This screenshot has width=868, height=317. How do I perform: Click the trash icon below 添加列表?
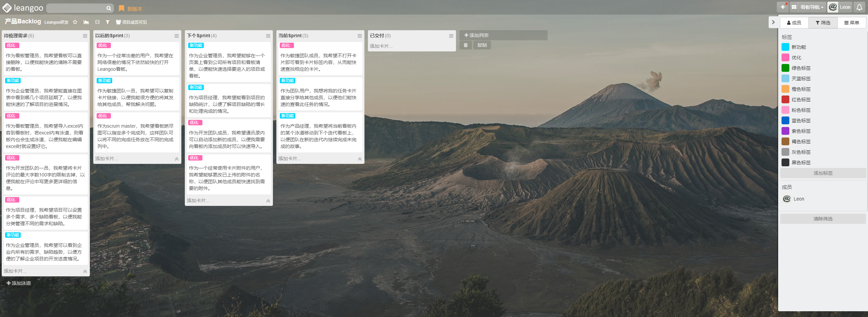[466, 45]
